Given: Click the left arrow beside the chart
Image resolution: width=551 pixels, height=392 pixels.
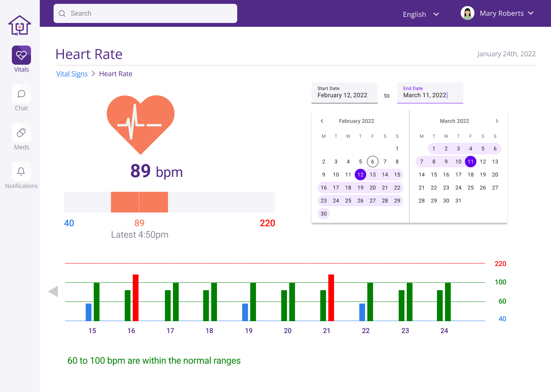Looking at the screenshot, I should click(53, 291).
